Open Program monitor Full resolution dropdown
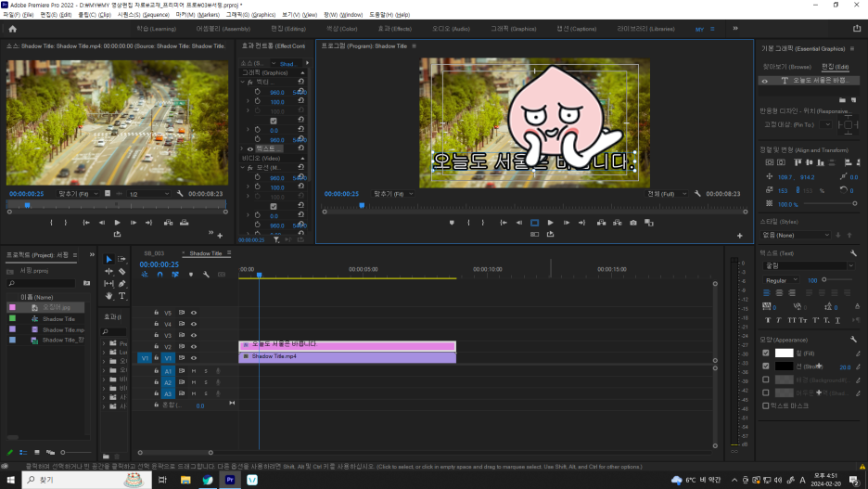Viewport: 868px width, 489px height. pos(667,194)
